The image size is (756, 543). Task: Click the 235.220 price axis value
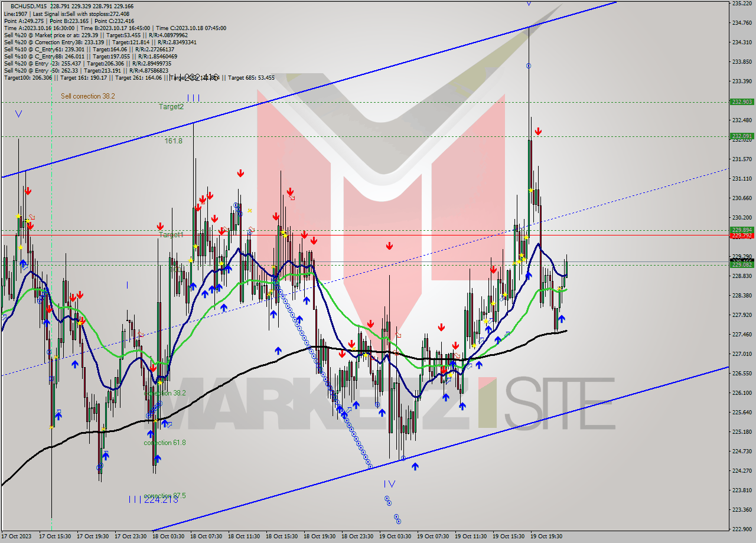742,4
